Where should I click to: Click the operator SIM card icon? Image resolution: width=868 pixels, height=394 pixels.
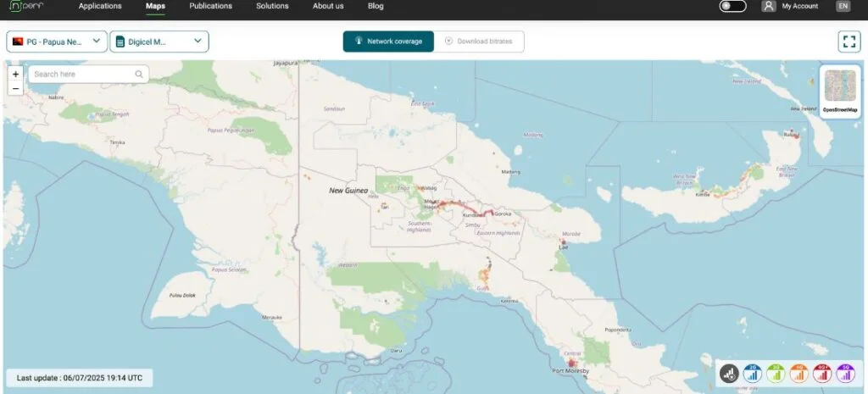[x=120, y=42]
